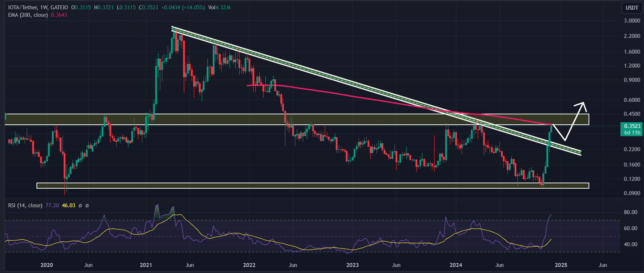Select the IOTA/Tether, 1W, GATEIO symbol title

click(38, 8)
